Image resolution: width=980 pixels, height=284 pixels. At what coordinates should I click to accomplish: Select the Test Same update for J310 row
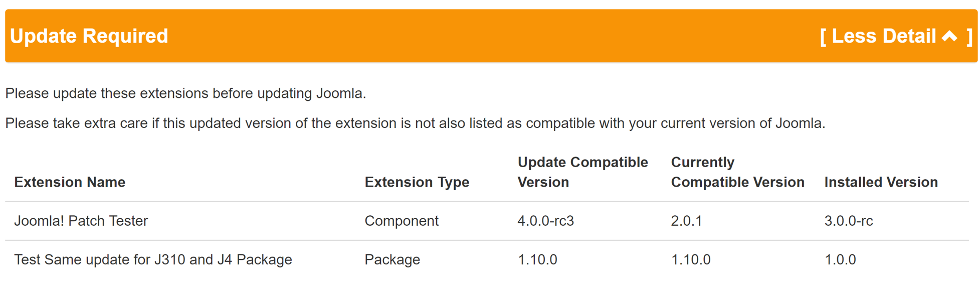pos(153,259)
